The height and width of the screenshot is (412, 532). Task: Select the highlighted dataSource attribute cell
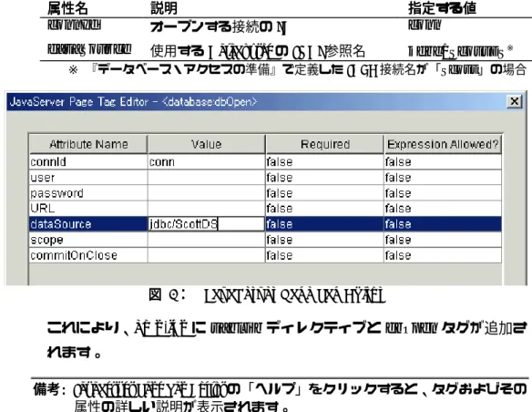88,224
